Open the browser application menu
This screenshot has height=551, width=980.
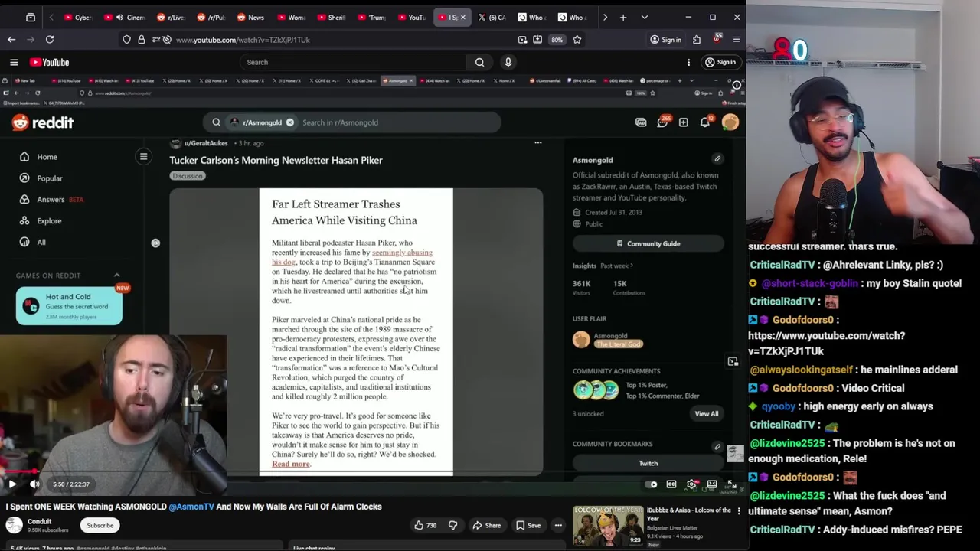click(737, 39)
